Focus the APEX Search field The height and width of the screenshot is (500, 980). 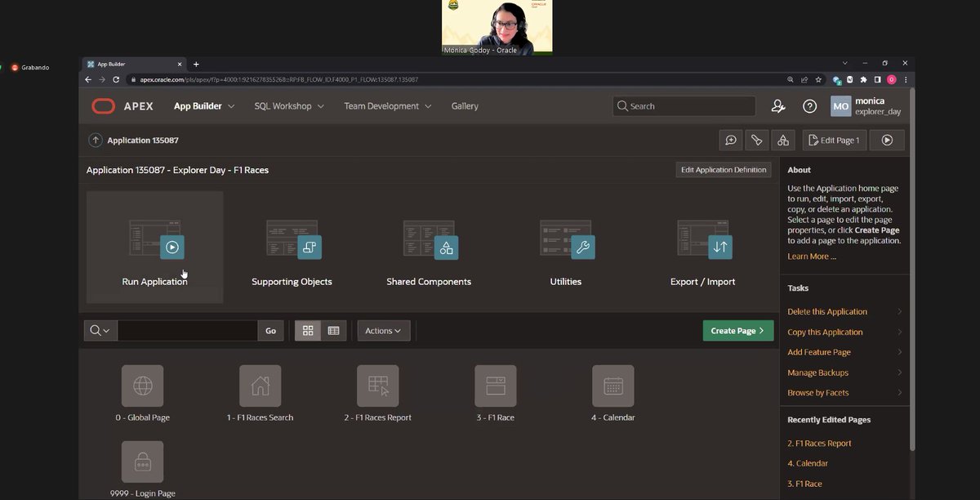[x=684, y=106]
